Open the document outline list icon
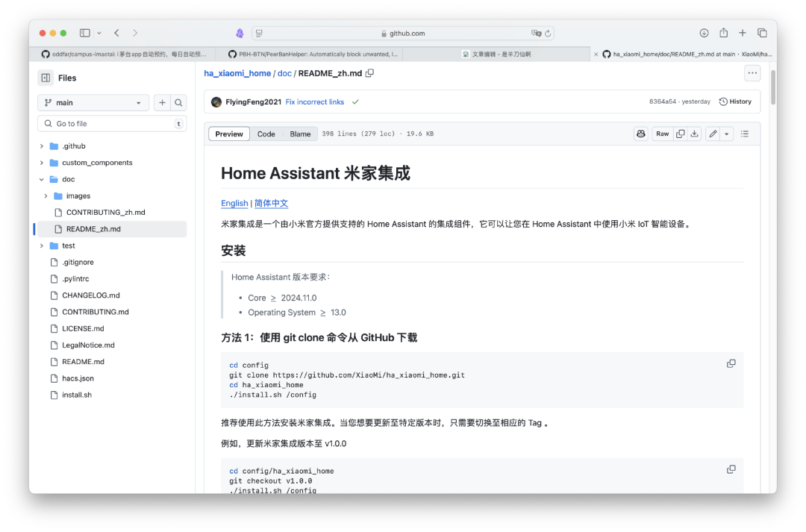Image resolution: width=806 pixels, height=532 pixels. [x=745, y=134]
